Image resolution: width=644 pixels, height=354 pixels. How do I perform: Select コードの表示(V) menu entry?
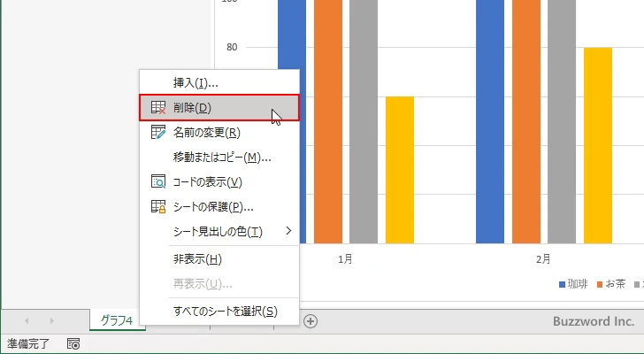(219, 182)
